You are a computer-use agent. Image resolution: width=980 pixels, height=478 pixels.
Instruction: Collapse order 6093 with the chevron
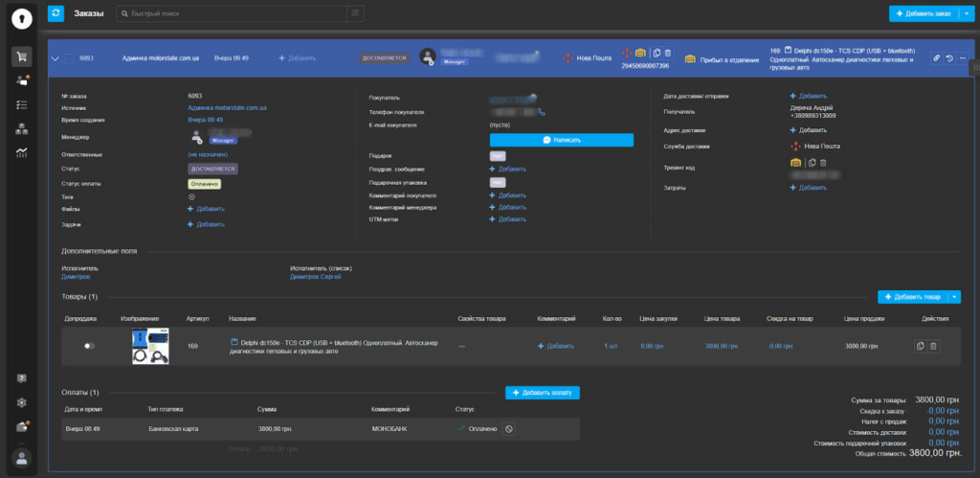point(56,58)
